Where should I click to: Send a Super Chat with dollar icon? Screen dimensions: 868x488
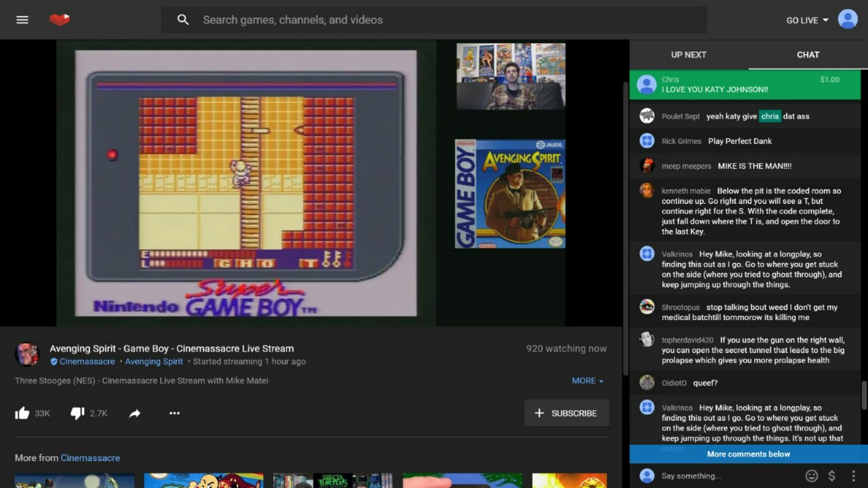click(832, 476)
